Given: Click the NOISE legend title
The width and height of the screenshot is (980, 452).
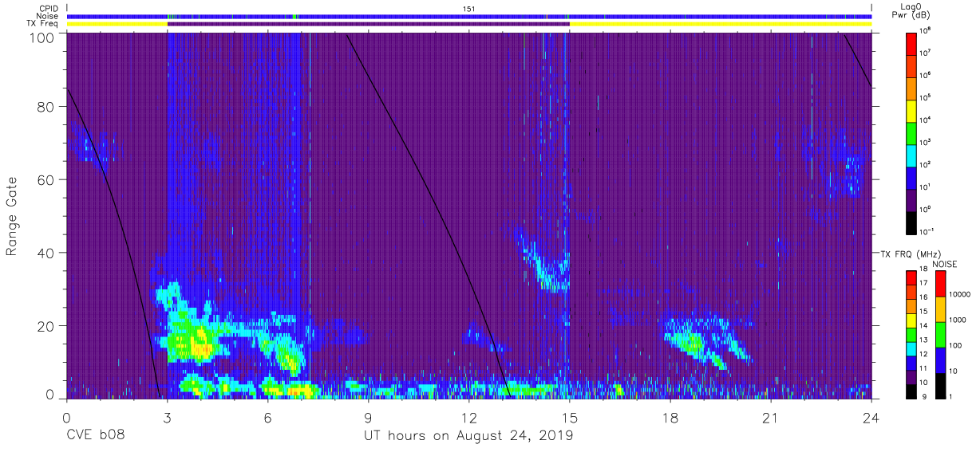Looking at the screenshot, I should coord(946,264).
